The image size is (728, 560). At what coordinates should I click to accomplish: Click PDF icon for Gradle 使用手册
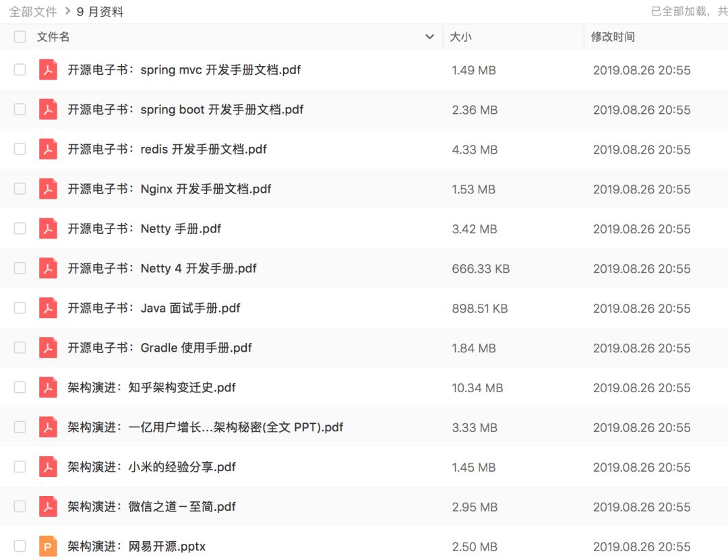tap(48, 348)
